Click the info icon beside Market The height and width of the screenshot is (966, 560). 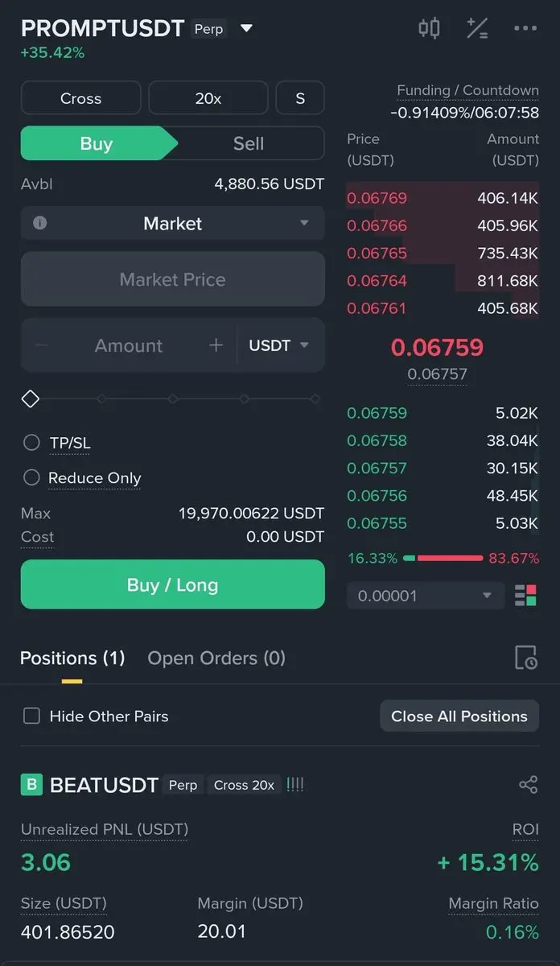coord(39,224)
